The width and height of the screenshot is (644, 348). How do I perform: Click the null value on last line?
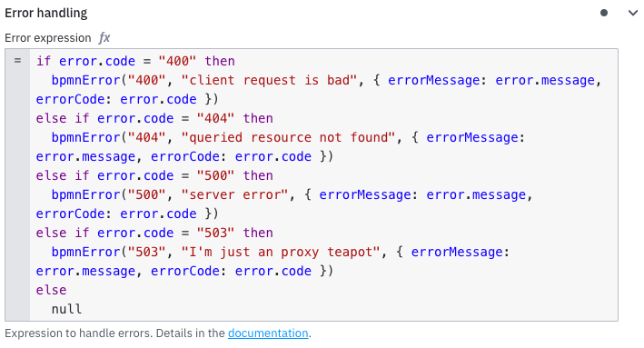coord(66,309)
